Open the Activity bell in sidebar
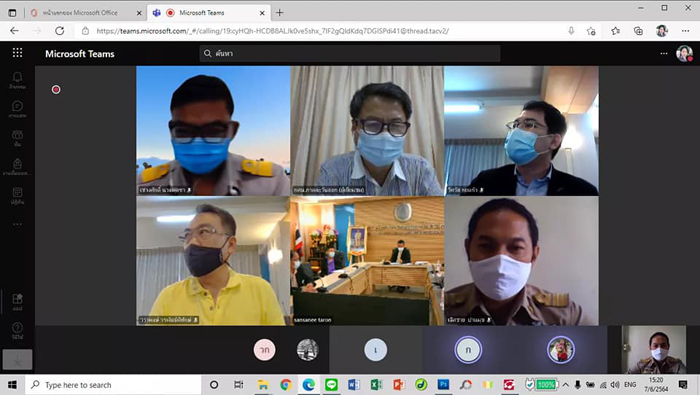The width and height of the screenshot is (700, 395). (x=17, y=80)
